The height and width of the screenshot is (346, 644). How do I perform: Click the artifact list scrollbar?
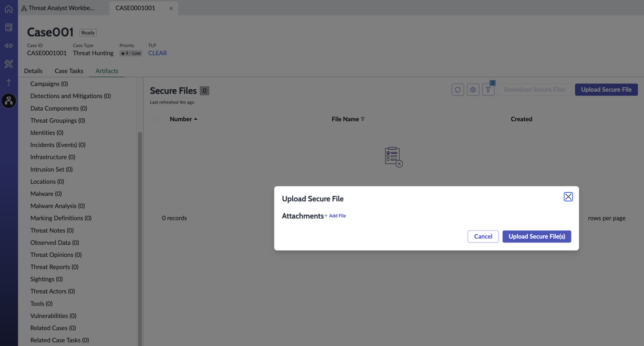pyautogui.click(x=140, y=239)
